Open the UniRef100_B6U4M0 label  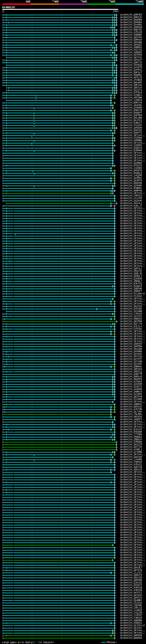click(x=131, y=82)
